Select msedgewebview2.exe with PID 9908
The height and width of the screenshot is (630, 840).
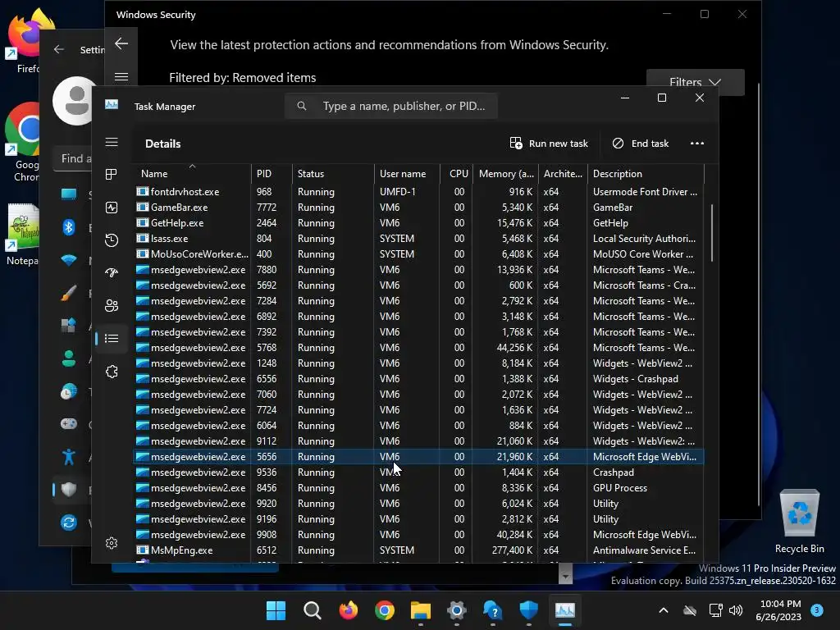[x=418, y=535]
